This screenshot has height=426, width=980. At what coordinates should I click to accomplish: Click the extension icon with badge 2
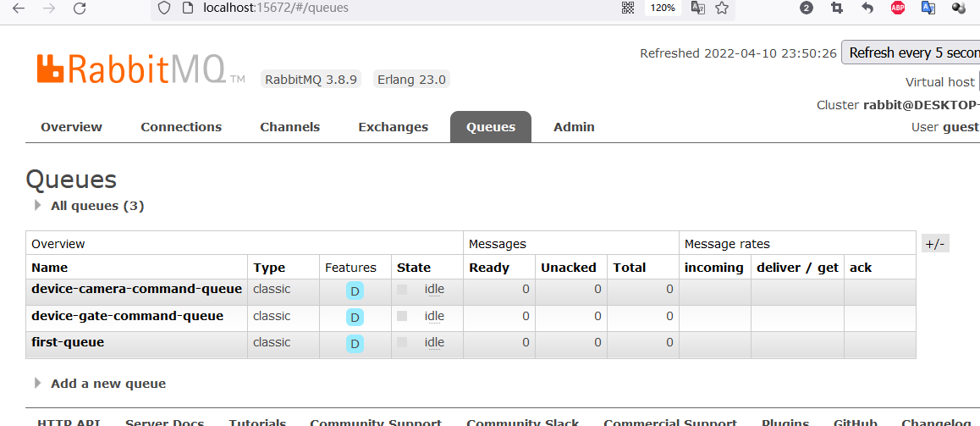click(x=807, y=8)
